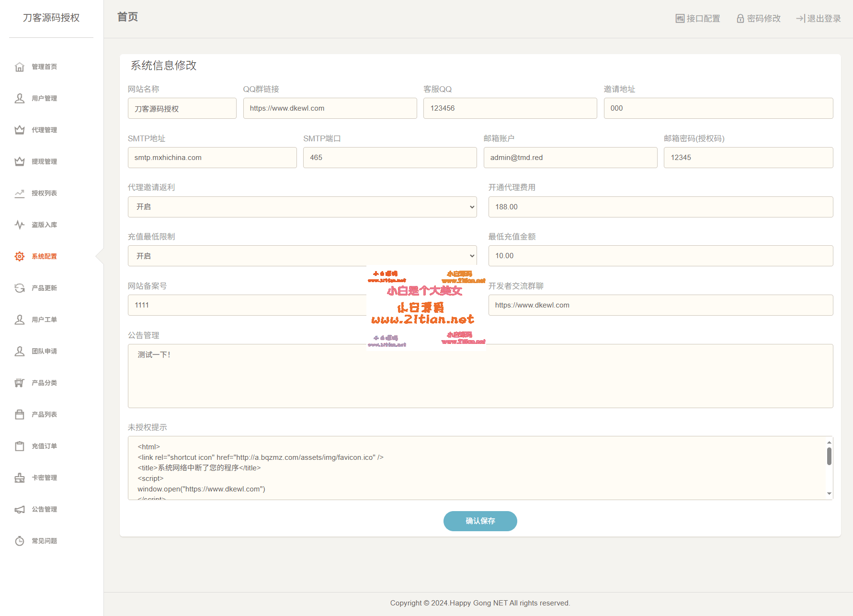Open 卡密管理 in the sidebar
Image resolution: width=853 pixels, height=616 pixels.
click(x=44, y=478)
